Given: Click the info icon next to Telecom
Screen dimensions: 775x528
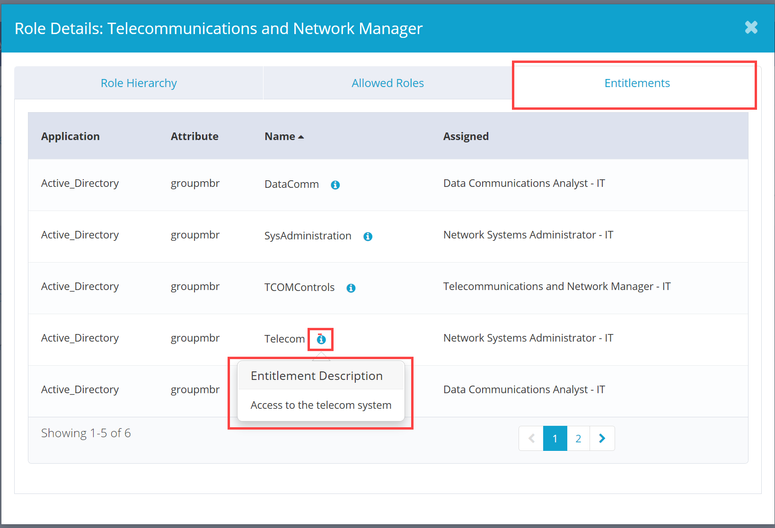Looking at the screenshot, I should (x=321, y=340).
